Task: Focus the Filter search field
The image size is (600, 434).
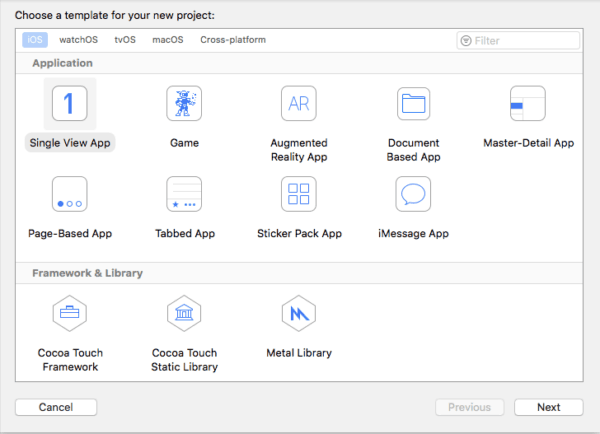Action: click(x=518, y=41)
